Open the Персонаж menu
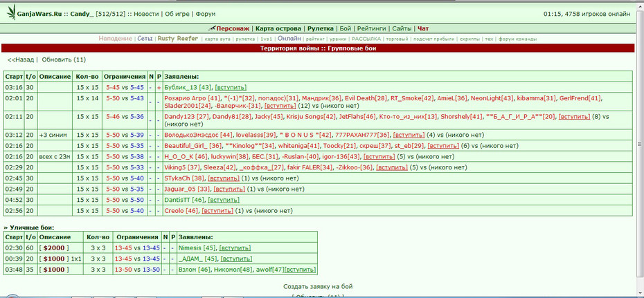This screenshot has height=298, width=644. coord(233,28)
